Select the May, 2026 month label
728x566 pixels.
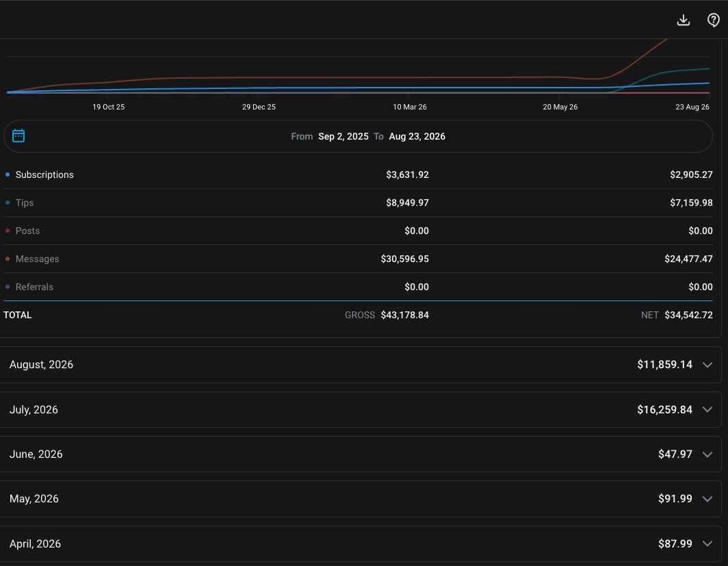pos(34,499)
